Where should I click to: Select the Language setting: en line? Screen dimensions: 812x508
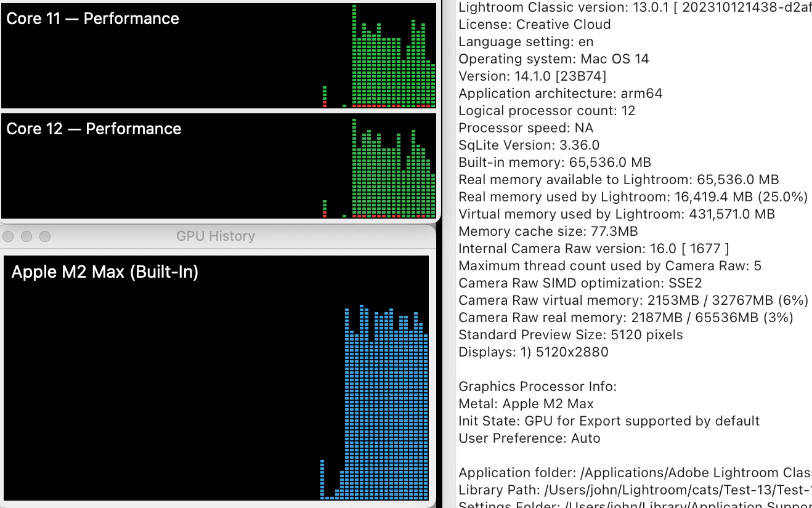tap(526, 42)
